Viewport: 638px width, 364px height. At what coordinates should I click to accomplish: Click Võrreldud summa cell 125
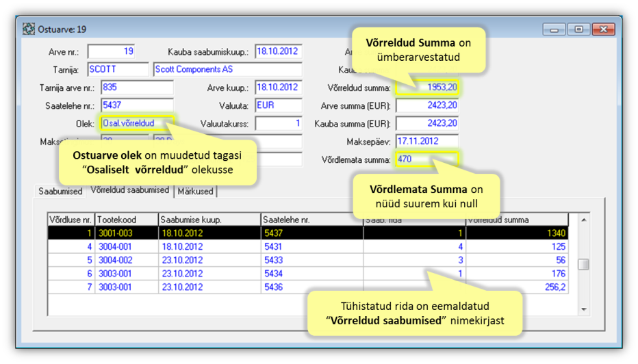pos(517,246)
